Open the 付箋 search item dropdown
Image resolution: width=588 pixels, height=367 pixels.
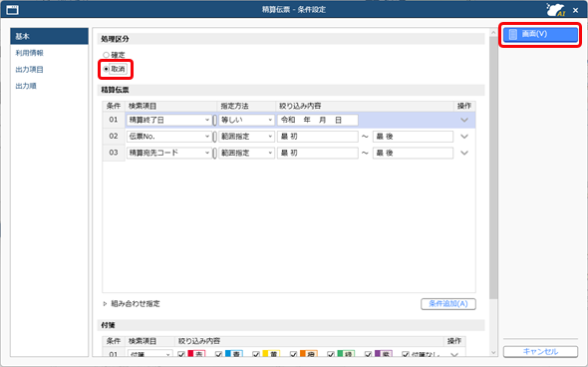click(x=150, y=354)
